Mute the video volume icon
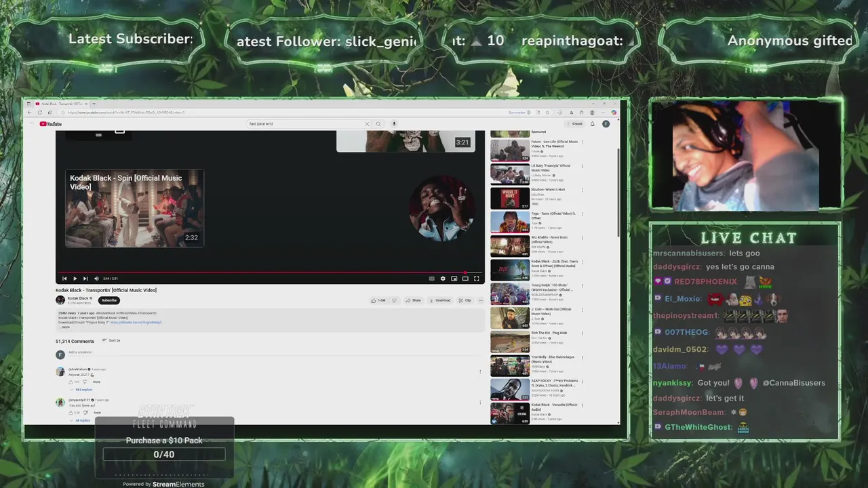The height and width of the screenshot is (488, 868). (96, 279)
